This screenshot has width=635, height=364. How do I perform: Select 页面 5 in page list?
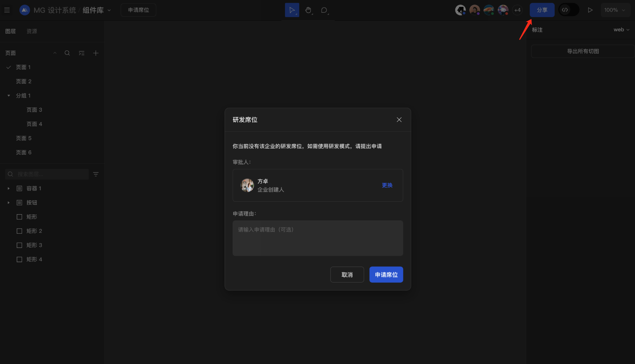click(x=52, y=138)
